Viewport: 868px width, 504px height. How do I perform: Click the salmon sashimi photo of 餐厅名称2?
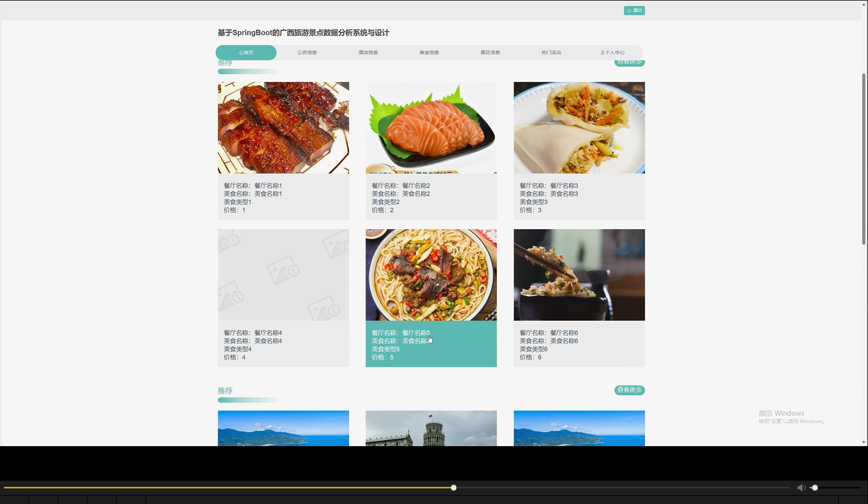click(431, 127)
